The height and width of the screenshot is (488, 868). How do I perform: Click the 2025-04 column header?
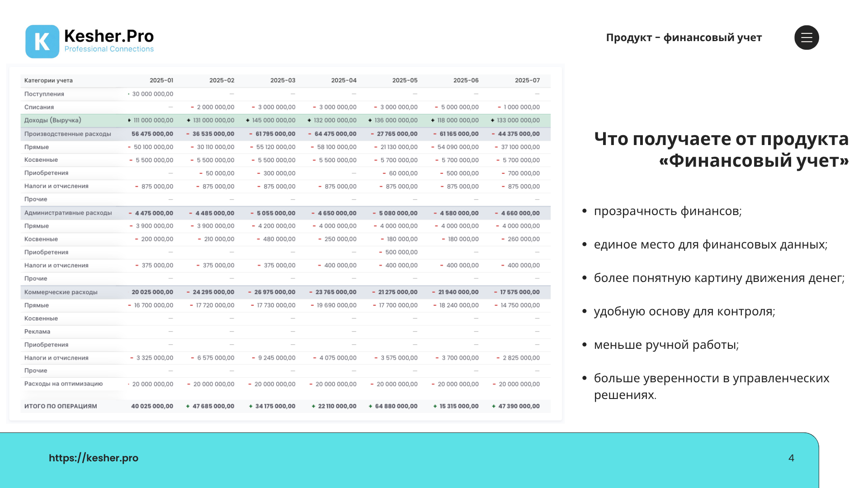click(x=344, y=80)
